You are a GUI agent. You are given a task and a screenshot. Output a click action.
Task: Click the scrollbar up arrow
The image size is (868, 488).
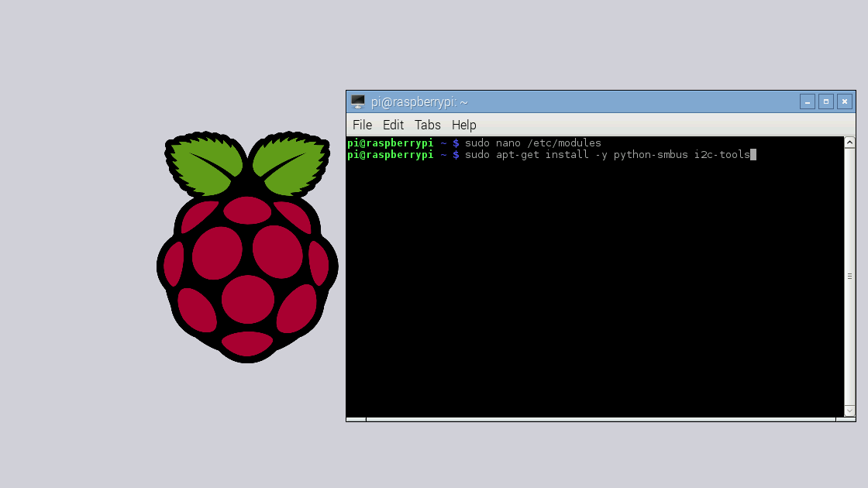849,143
